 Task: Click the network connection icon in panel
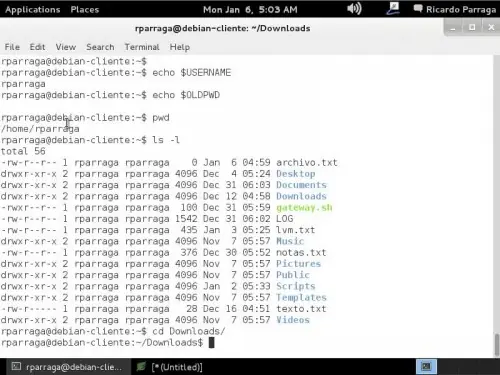[393, 9]
